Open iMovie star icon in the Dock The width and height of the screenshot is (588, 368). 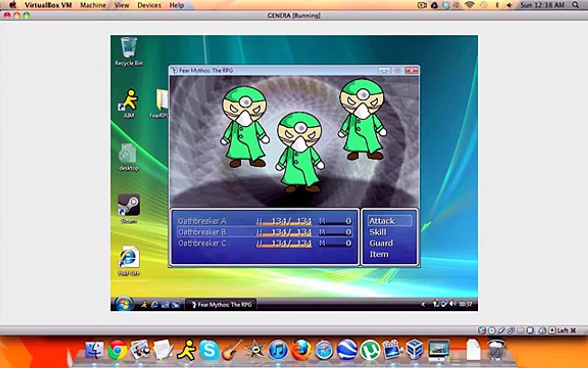tap(255, 350)
